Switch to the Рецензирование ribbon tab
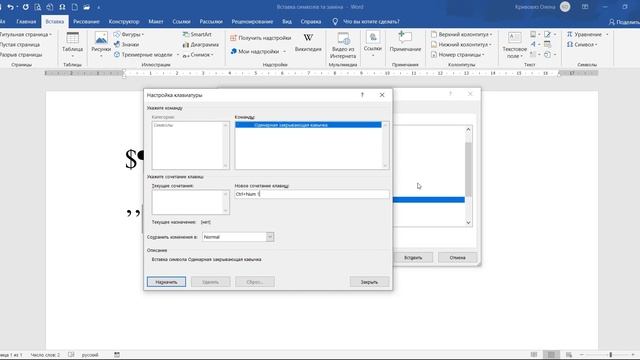Screen dimensions: 640x360 click(252, 22)
